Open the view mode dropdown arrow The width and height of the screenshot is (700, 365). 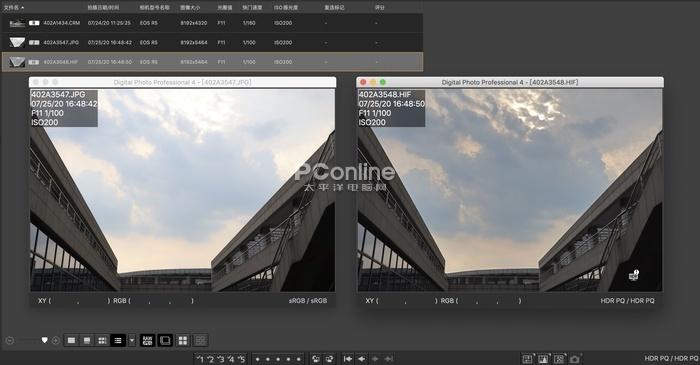[132, 340]
